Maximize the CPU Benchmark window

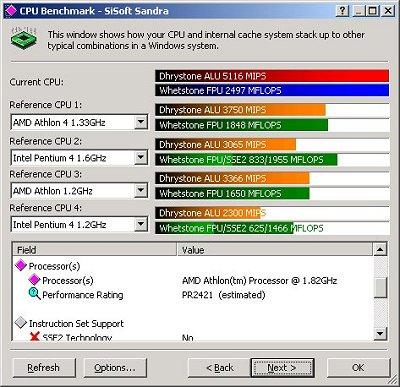pyautogui.click(x=372, y=11)
